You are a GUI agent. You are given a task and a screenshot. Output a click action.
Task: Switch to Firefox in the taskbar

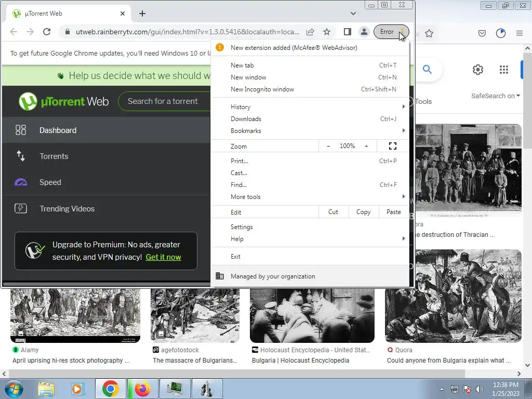(x=142, y=389)
